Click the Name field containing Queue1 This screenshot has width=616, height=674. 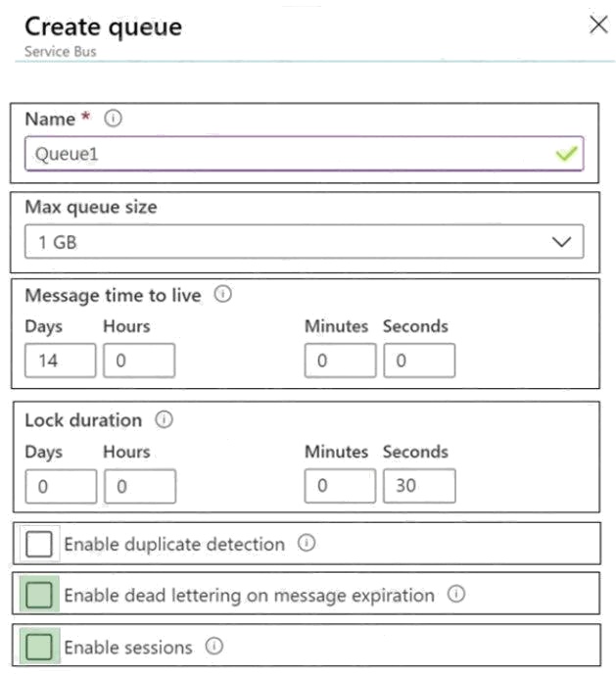[284, 155]
